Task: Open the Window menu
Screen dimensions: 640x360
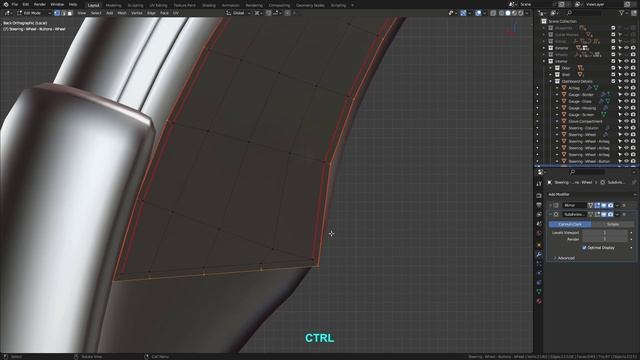Action: [x=57, y=4]
